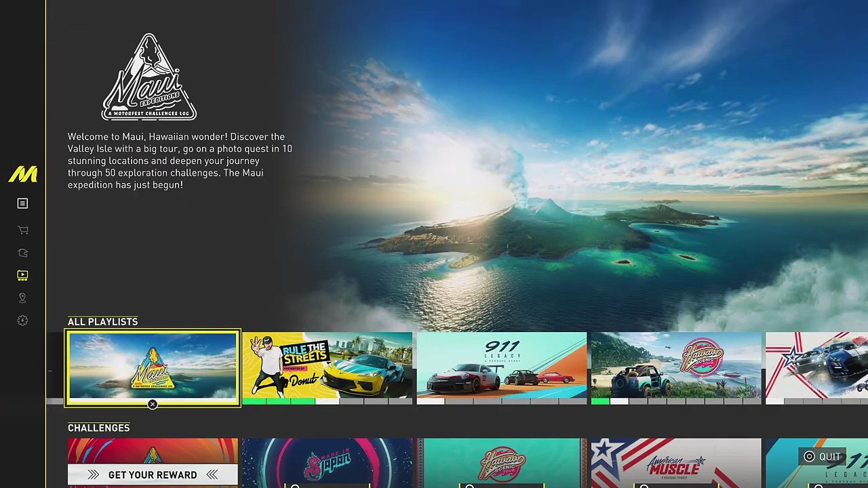The width and height of the screenshot is (868, 488).
Task: Open the map pin icon
Action: point(22,298)
